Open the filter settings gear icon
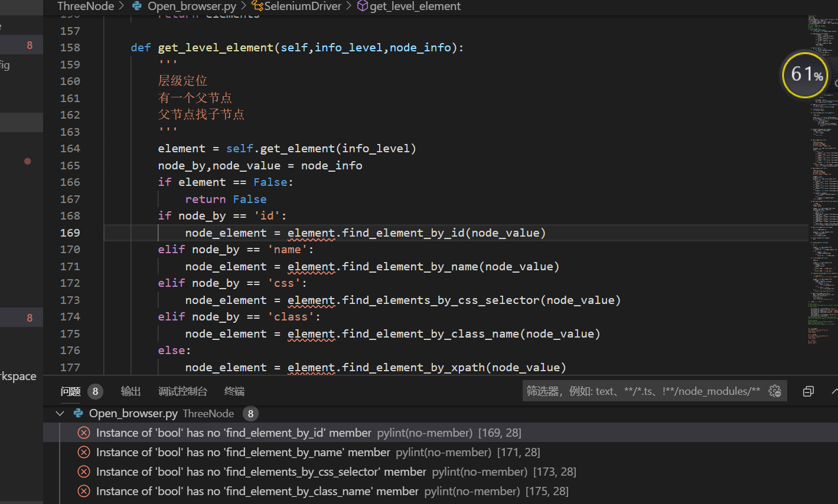This screenshot has height=504, width=838. [x=775, y=391]
